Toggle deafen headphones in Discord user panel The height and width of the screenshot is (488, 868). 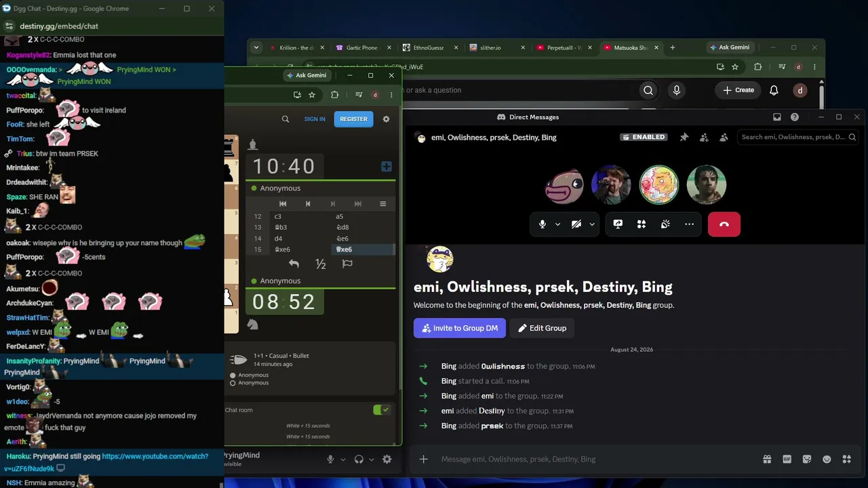tap(359, 459)
